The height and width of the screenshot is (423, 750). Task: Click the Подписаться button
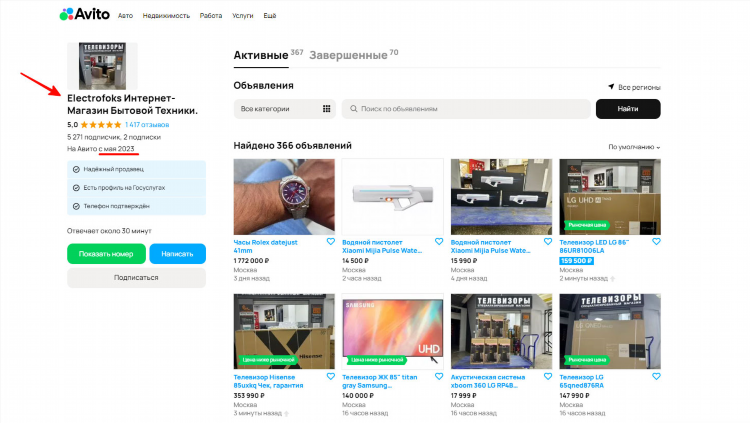(136, 278)
